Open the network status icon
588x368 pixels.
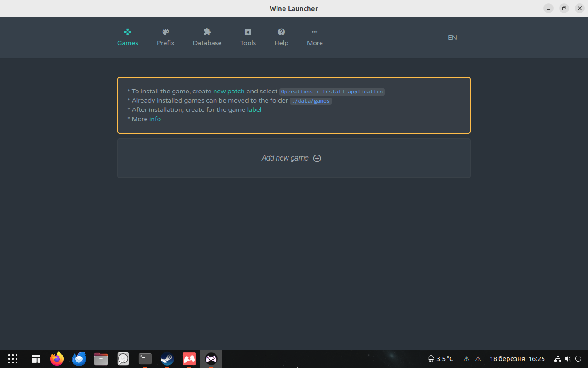pyautogui.click(x=558, y=359)
